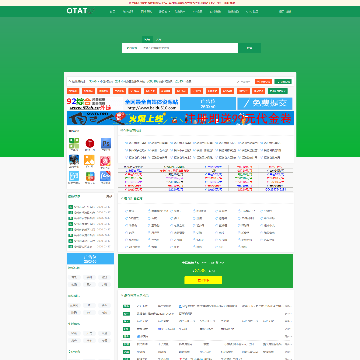
Task: Open the dark game character app icon
Action: [74, 160]
